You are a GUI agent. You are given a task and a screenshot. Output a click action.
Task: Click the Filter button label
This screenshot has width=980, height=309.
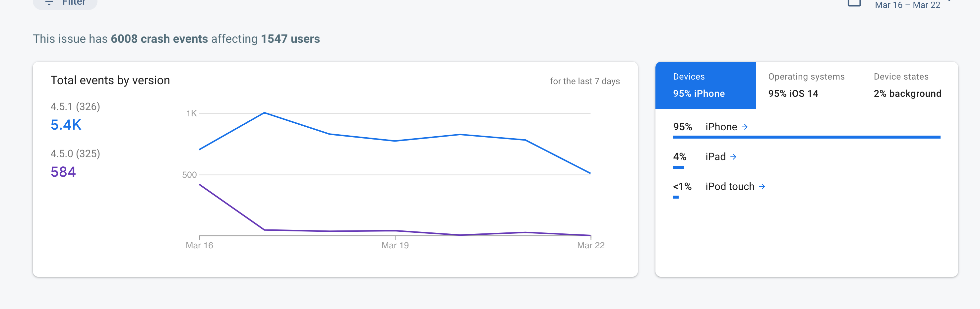[x=74, y=2]
